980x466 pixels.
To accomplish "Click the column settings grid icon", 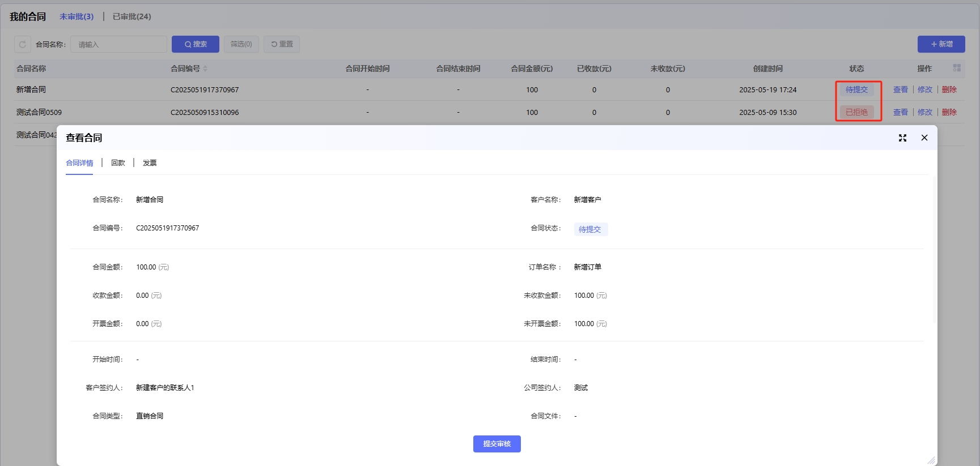I will tap(957, 68).
